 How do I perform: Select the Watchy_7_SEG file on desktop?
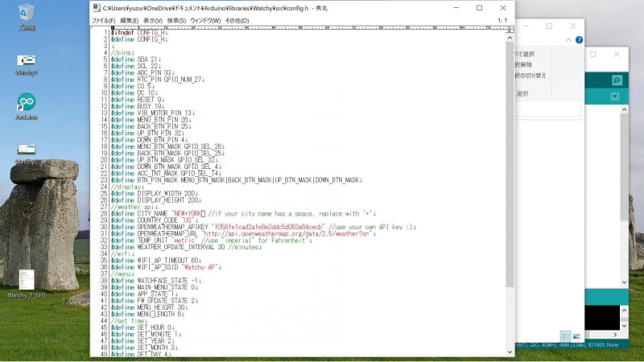[27, 284]
